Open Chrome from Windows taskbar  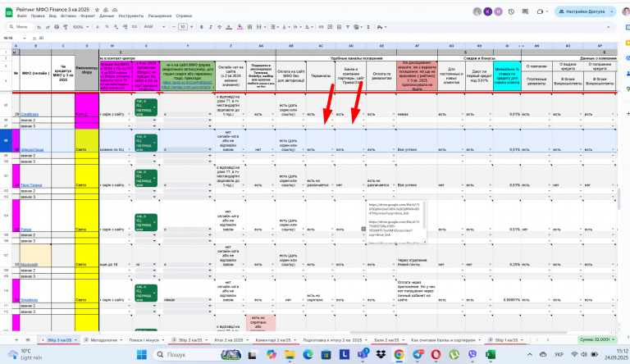(399, 354)
